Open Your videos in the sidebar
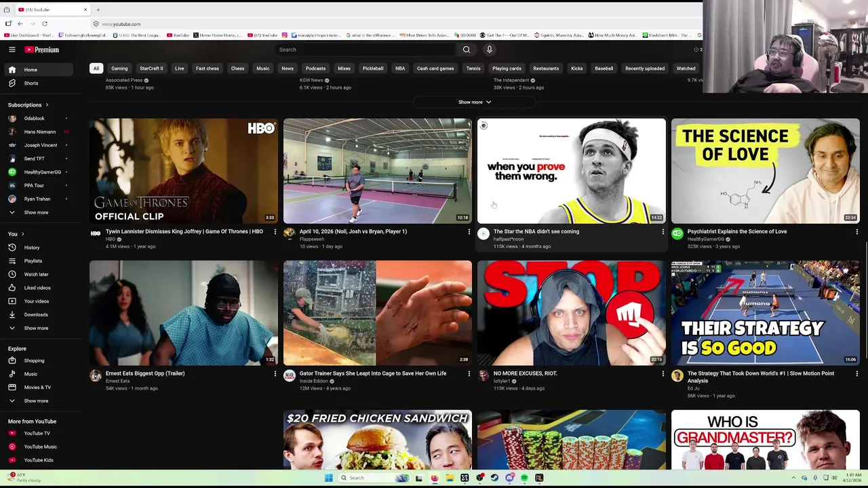The width and height of the screenshot is (868, 488). [38, 301]
